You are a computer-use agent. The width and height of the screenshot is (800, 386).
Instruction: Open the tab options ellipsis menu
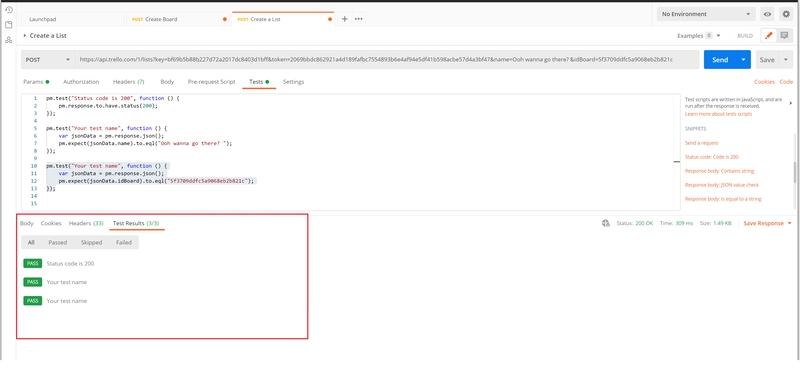click(359, 19)
